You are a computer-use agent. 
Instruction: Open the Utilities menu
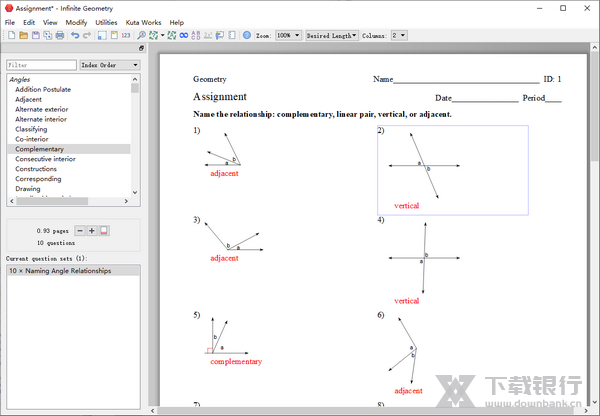[x=106, y=21]
